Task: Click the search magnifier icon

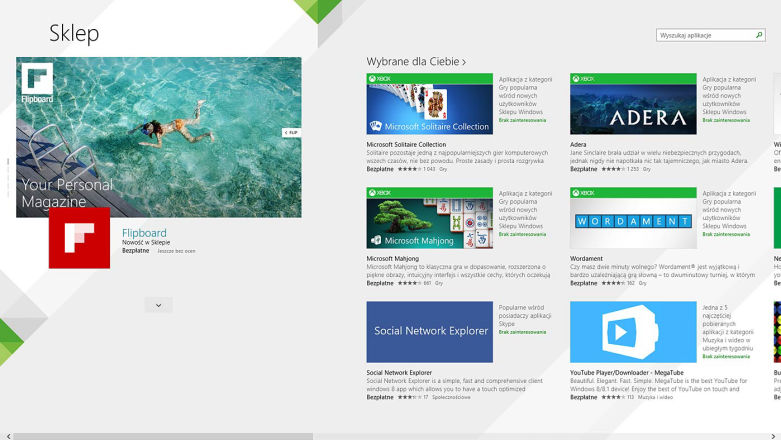Action: [x=759, y=35]
